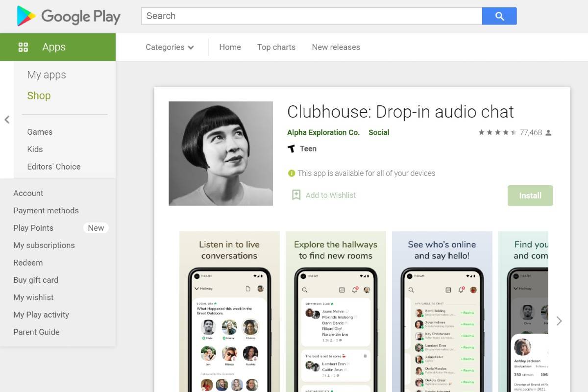Open My Play activity link
The image size is (588, 392).
[41, 315]
